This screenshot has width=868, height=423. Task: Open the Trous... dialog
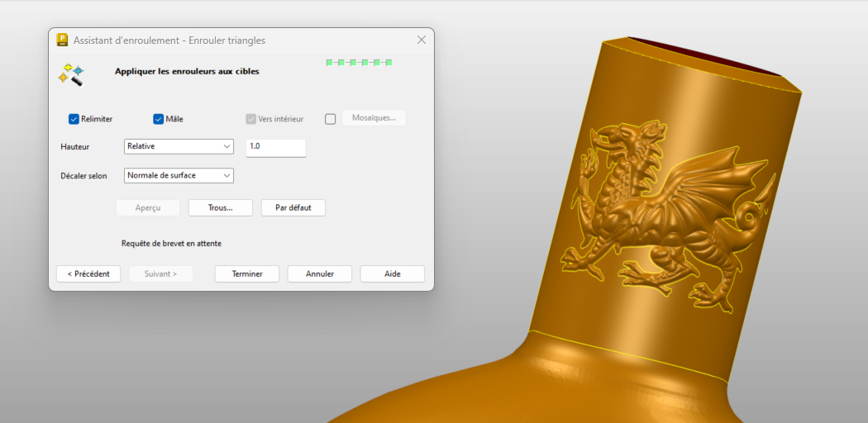click(x=221, y=208)
